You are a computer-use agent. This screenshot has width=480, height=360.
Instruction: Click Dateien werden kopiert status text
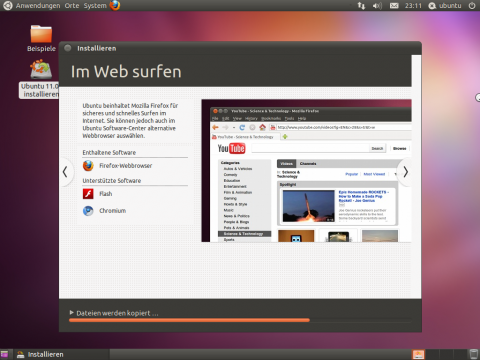[x=117, y=313]
